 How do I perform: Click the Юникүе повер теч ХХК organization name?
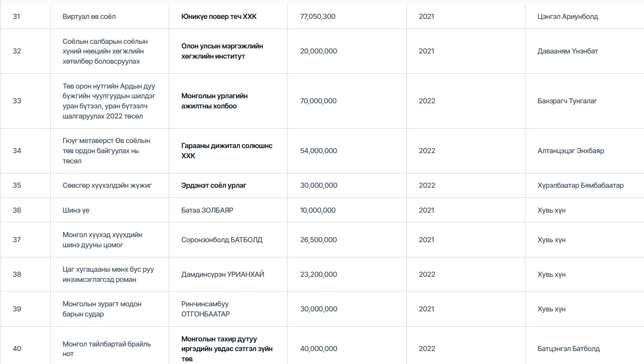219,17
